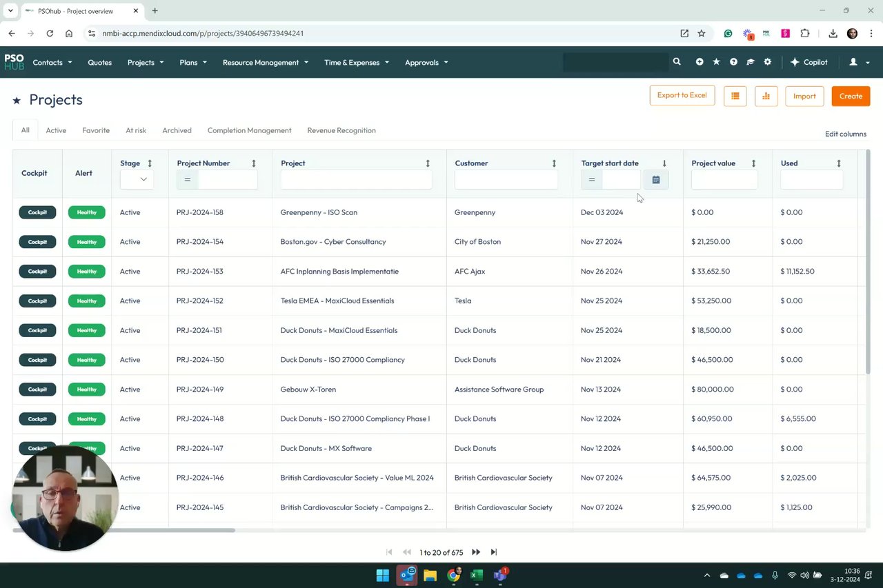
Task: Open Cockpit for PRJ-2024-158 Greenpenny ISO Scan
Action: point(37,212)
